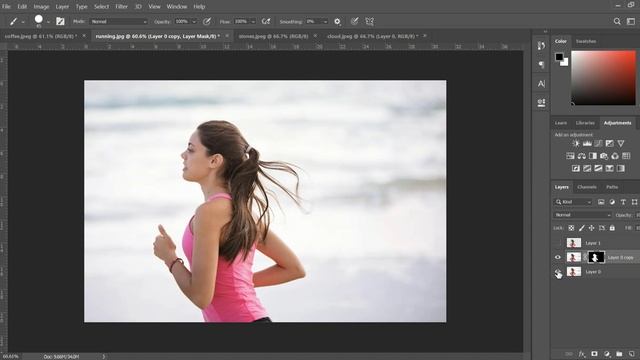Viewport: 640px width, 360px height.
Task: Toggle type layer filter
Action: [623, 202]
